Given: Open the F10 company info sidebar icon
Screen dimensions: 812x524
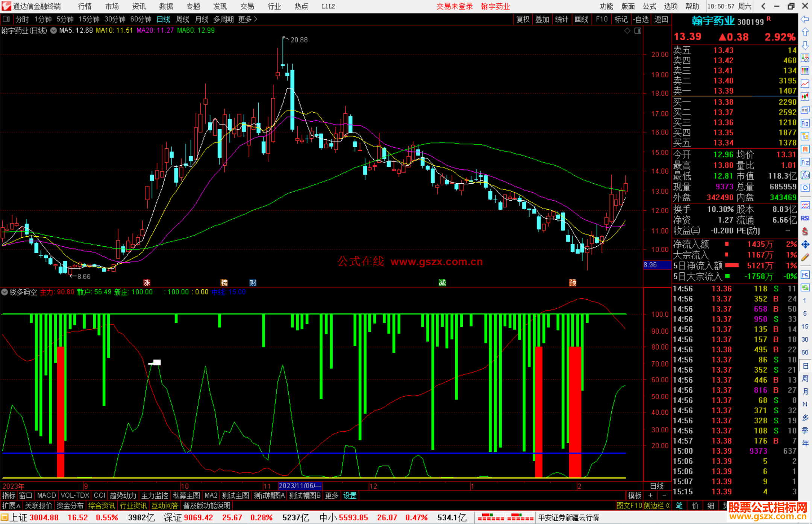Looking at the screenshot, I should (x=805, y=123).
